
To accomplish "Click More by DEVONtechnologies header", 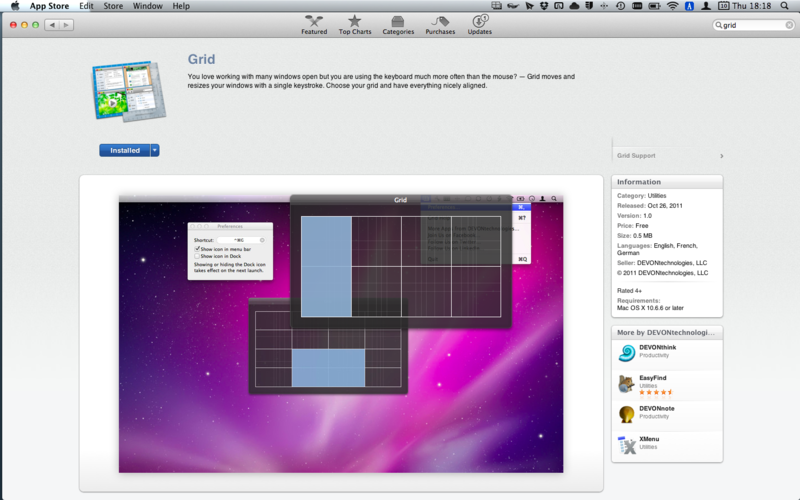I will tap(665, 332).
